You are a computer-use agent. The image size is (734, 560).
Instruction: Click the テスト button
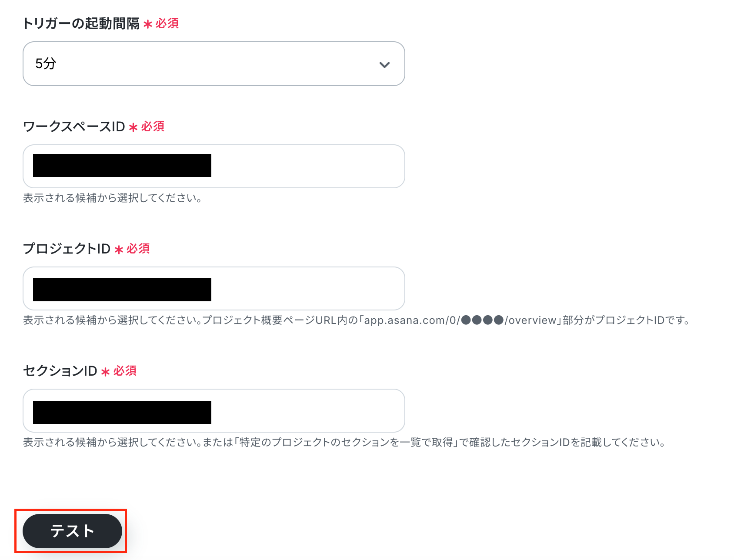72,531
